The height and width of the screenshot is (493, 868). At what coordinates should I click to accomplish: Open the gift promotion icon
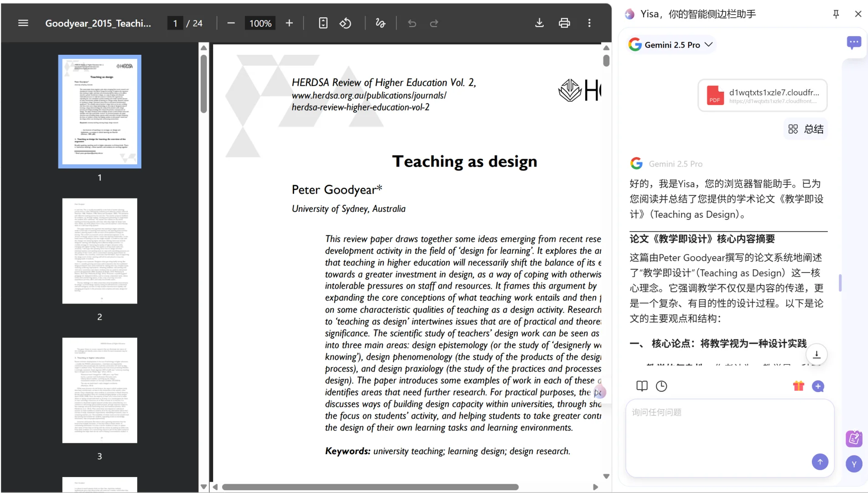[798, 386]
